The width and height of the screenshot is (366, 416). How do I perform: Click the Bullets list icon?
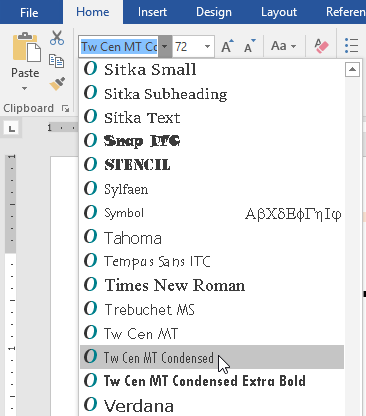tap(352, 46)
